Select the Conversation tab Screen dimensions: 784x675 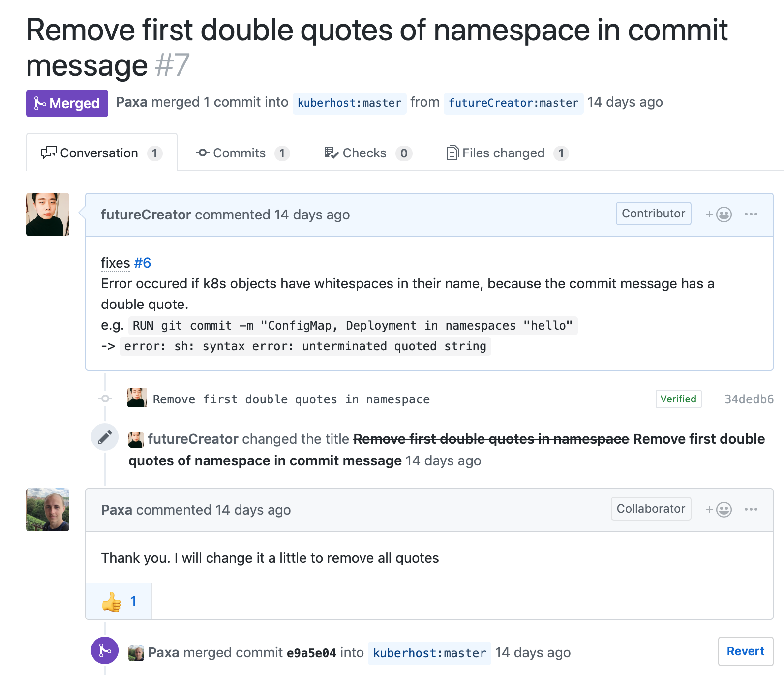(101, 153)
